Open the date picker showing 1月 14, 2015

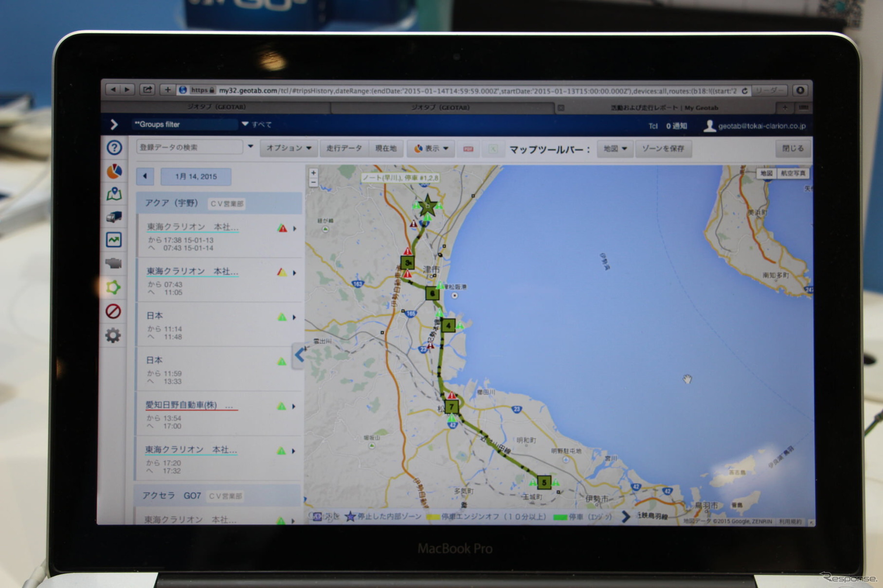pos(196,176)
